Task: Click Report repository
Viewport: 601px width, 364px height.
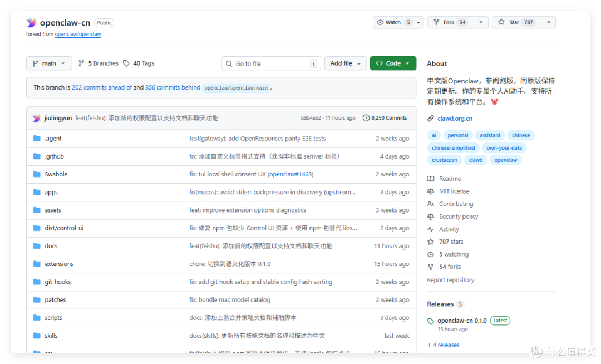Action: click(450, 280)
